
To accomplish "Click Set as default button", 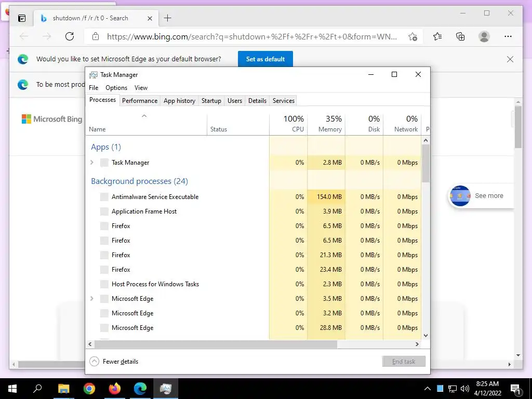I will pos(265,59).
